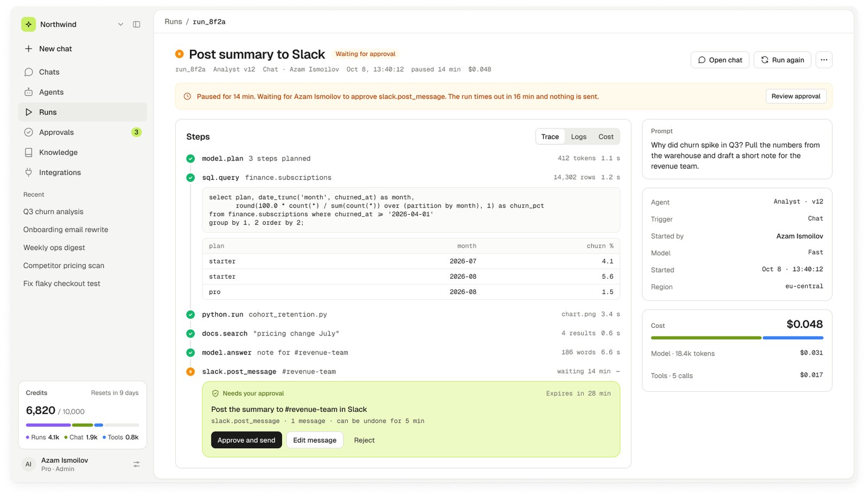Open Agents via its robot icon

tap(28, 92)
